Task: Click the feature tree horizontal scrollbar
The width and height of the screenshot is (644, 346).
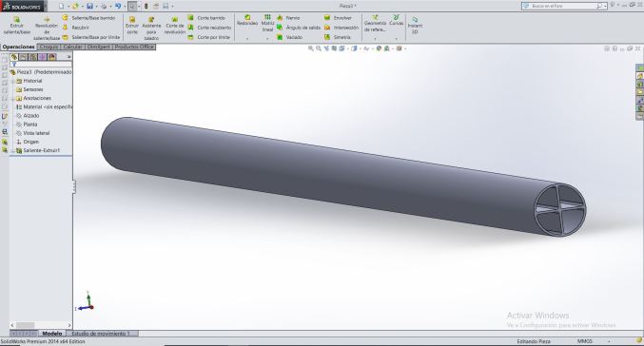Action: click(x=41, y=325)
